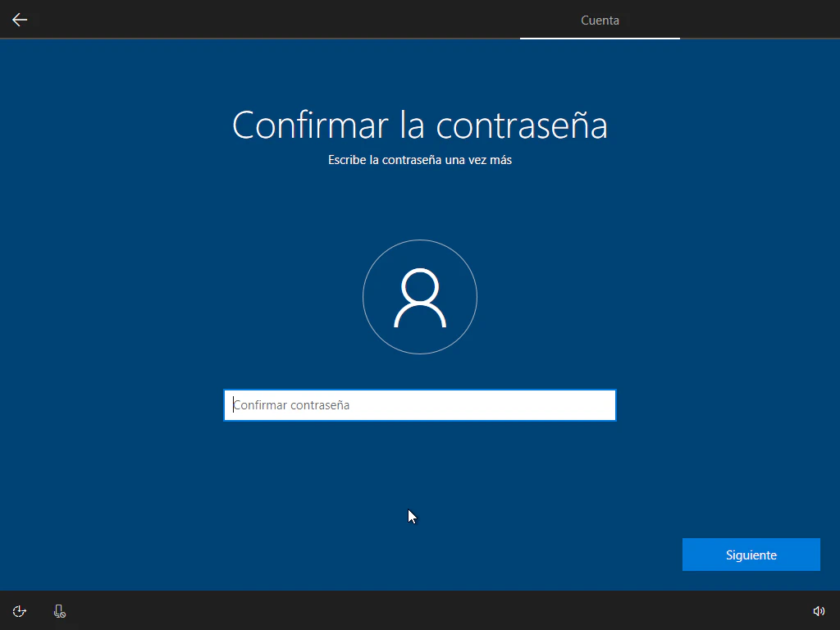Open the Ease of Access icon
Viewport: 840px width, 630px height.
pyautogui.click(x=20, y=611)
